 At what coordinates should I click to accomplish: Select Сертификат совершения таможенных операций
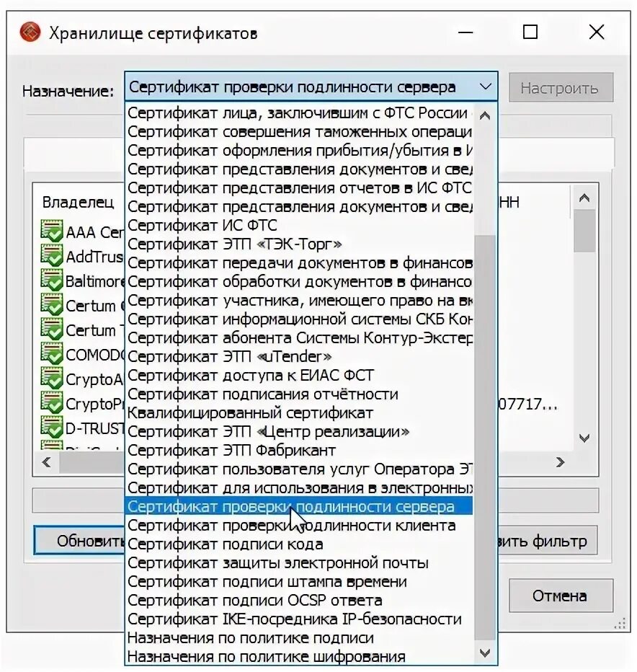click(x=300, y=131)
